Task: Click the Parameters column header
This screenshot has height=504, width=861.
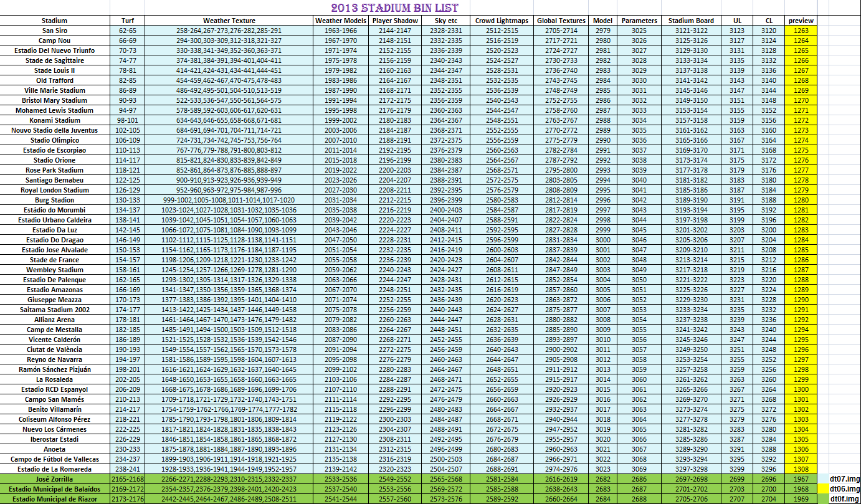Action: pyautogui.click(x=639, y=21)
